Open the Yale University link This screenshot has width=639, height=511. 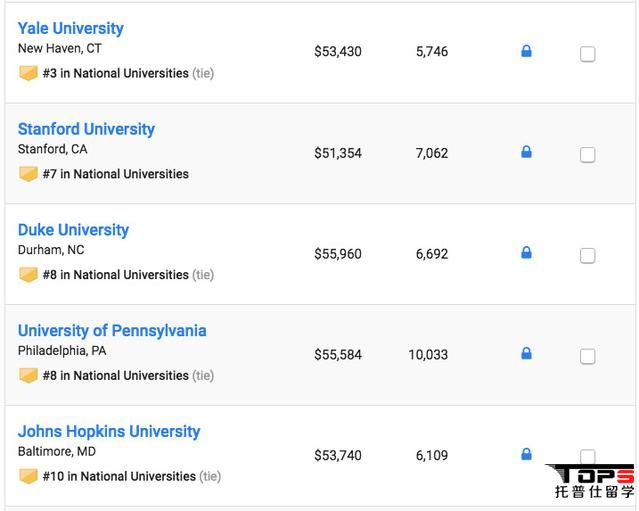(x=71, y=28)
